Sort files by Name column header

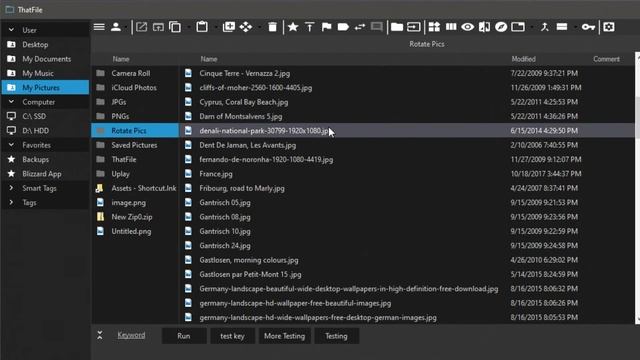[x=209, y=59]
